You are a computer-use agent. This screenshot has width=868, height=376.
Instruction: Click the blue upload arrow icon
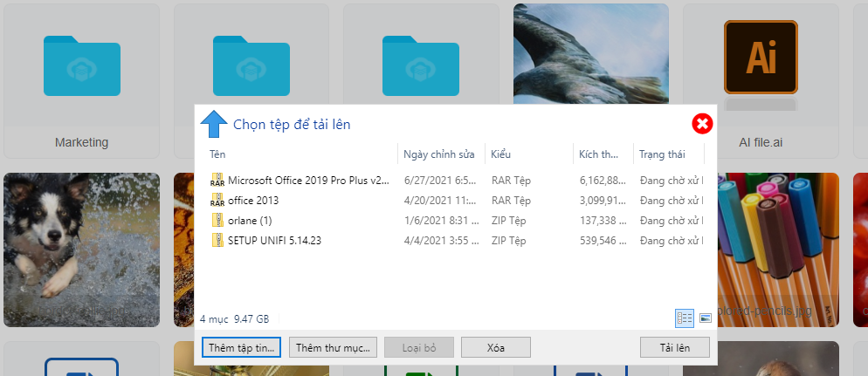click(x=212, y=125)
